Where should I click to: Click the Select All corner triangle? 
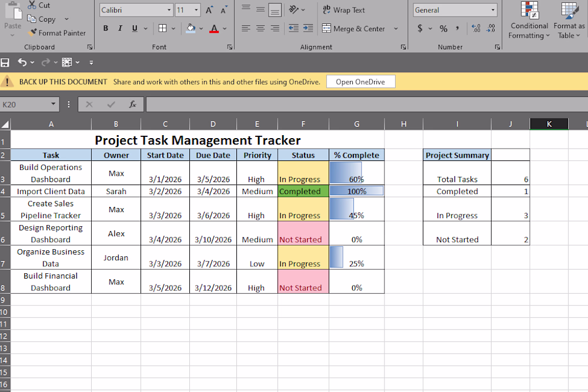(x=5, y=124)
